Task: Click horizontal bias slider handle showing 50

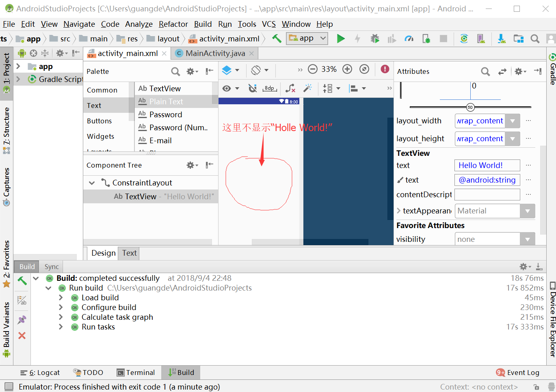Action: [470, 107]
